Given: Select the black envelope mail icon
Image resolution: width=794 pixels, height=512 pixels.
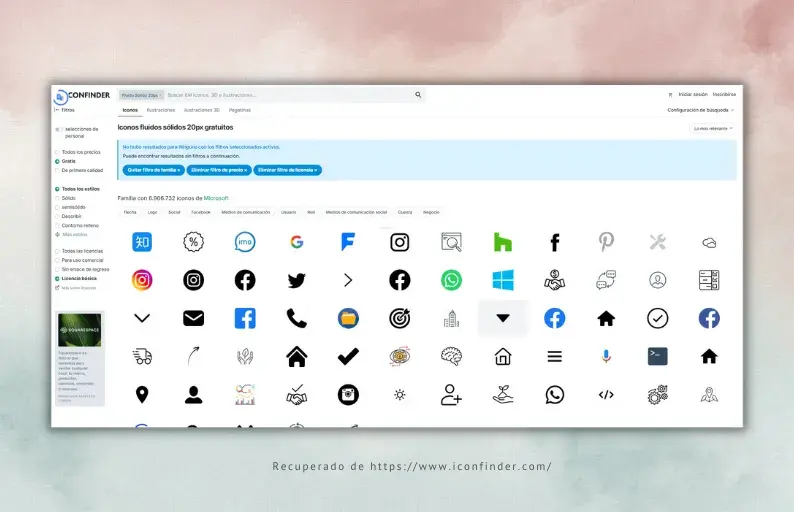Looking at the screenshot, I should point(193,319).
